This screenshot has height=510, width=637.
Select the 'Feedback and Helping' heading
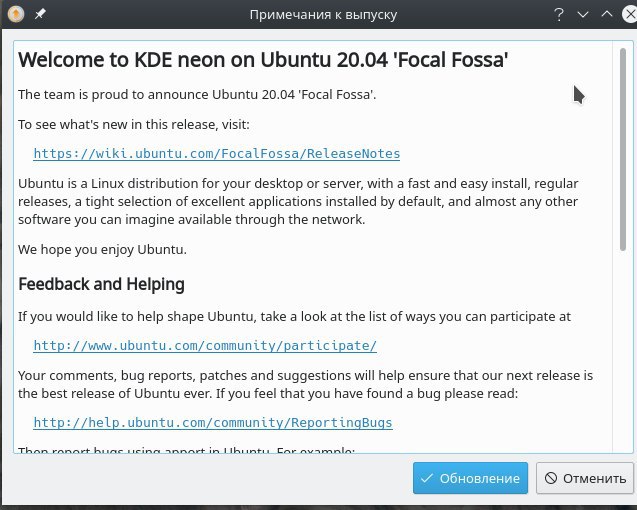102,284
